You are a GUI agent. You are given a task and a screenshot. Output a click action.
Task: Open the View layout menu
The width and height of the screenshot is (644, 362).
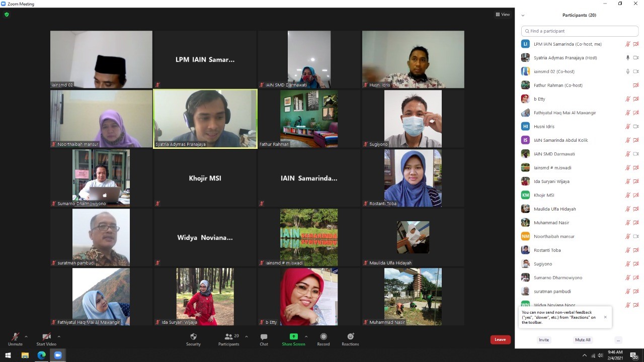(x=503, y=15)
